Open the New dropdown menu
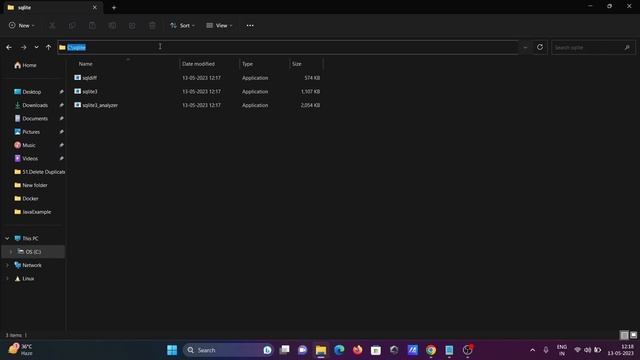640x360 pixels. tap(22, 25)
